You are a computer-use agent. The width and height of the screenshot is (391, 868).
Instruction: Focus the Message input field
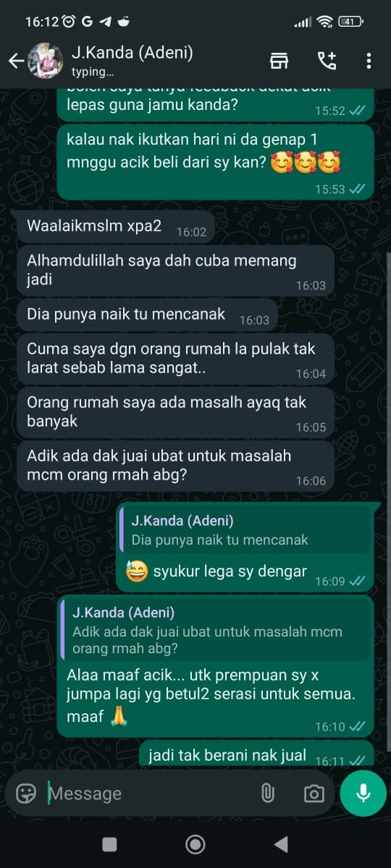tap(148, 793)
